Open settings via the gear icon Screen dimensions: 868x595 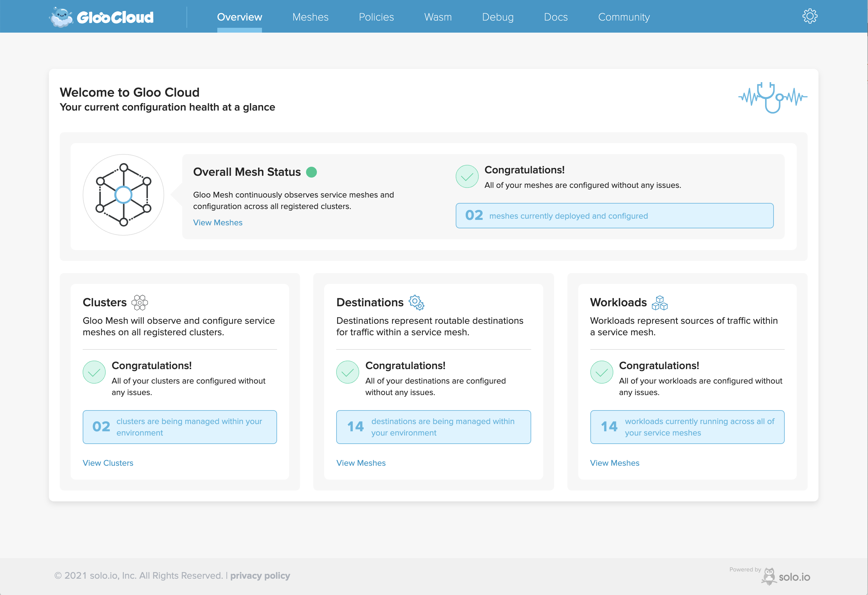point(810,16)
